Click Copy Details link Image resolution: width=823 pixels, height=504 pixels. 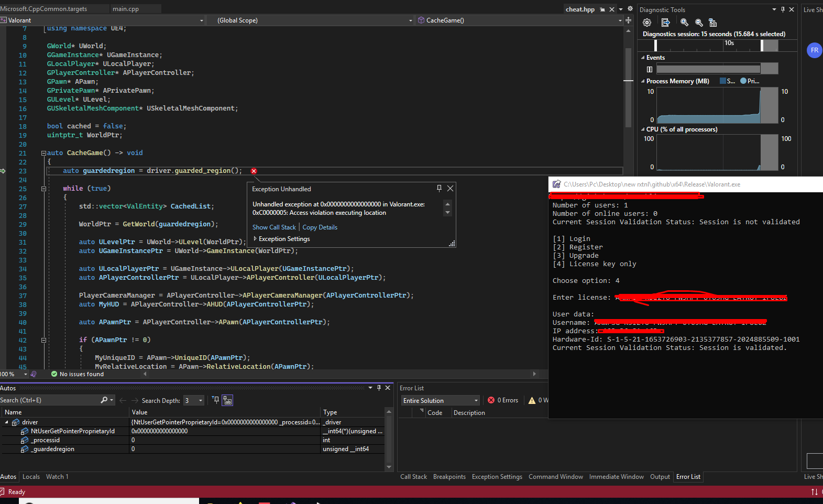320,227
